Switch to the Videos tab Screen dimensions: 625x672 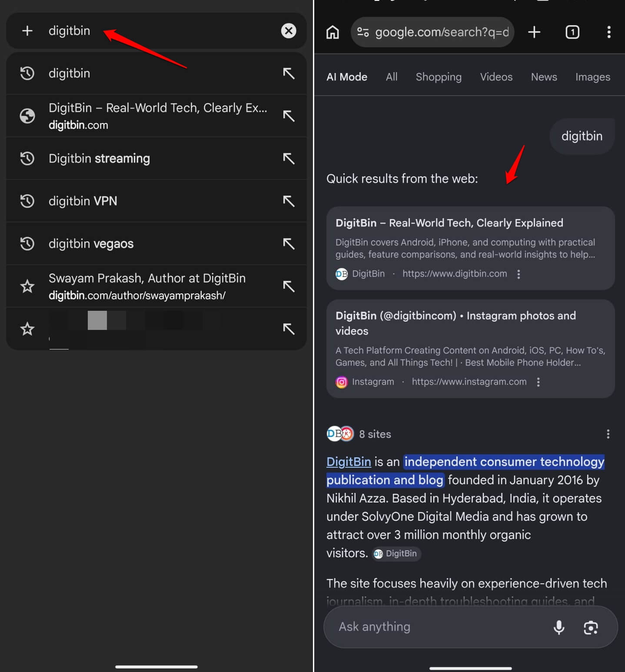pos(496,77)
